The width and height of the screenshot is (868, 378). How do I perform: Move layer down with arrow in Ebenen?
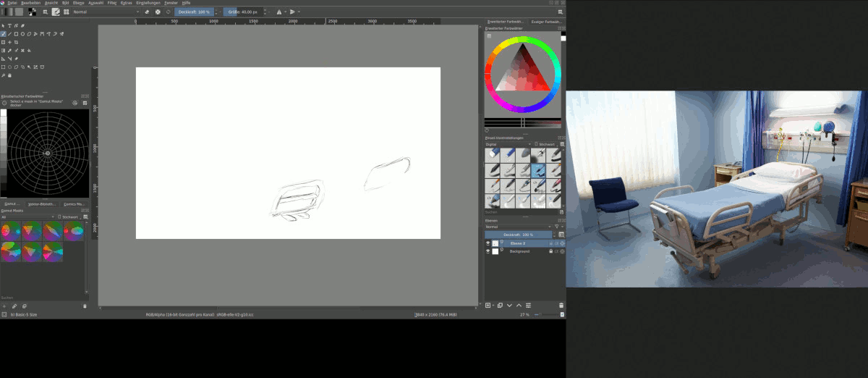[509, 305]
